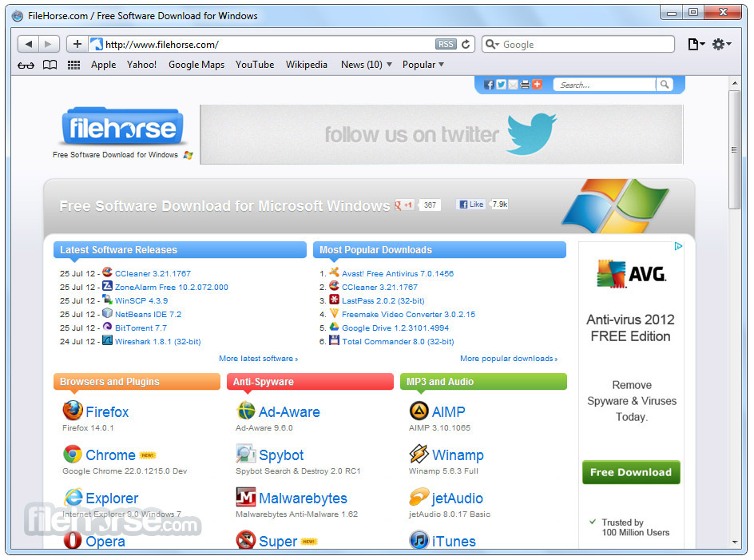Click the FileHorse logo
Viewport: 754px width, 560px height.
(x=123, y=128)
